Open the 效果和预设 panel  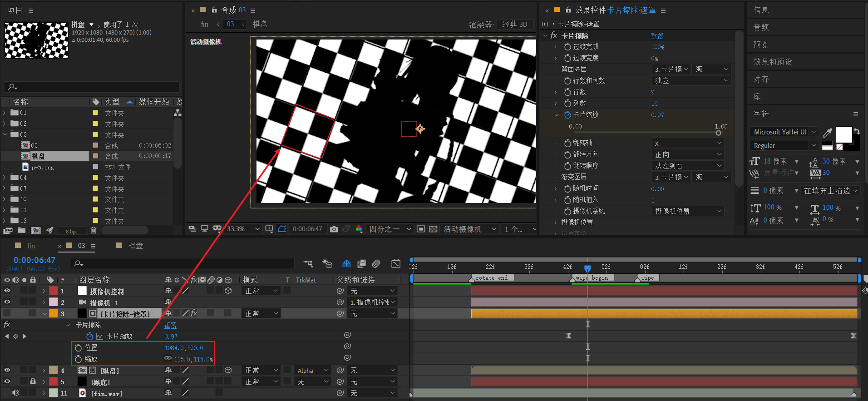773,62
